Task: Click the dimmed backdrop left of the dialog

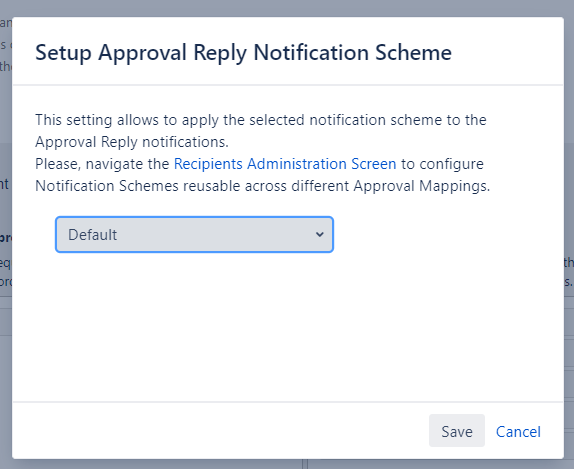Action: click(6, 330)
